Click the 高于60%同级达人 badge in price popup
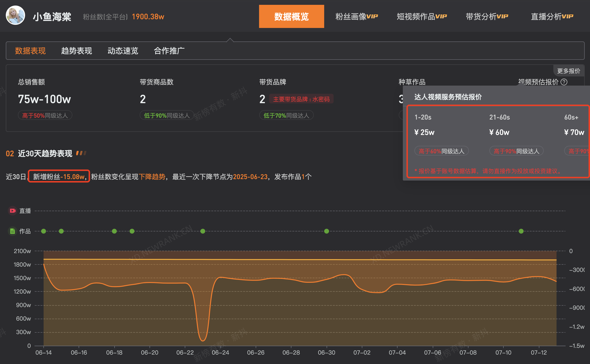Screen dimensions: 590x364 (x=441, y=151)
